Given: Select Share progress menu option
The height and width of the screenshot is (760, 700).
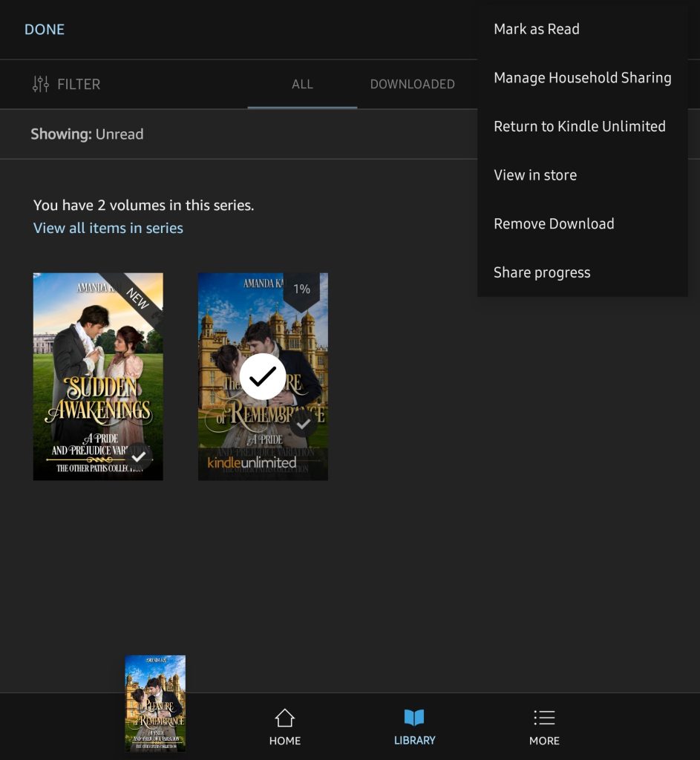Looking at the screenshot, I should (x=542, y=272).
